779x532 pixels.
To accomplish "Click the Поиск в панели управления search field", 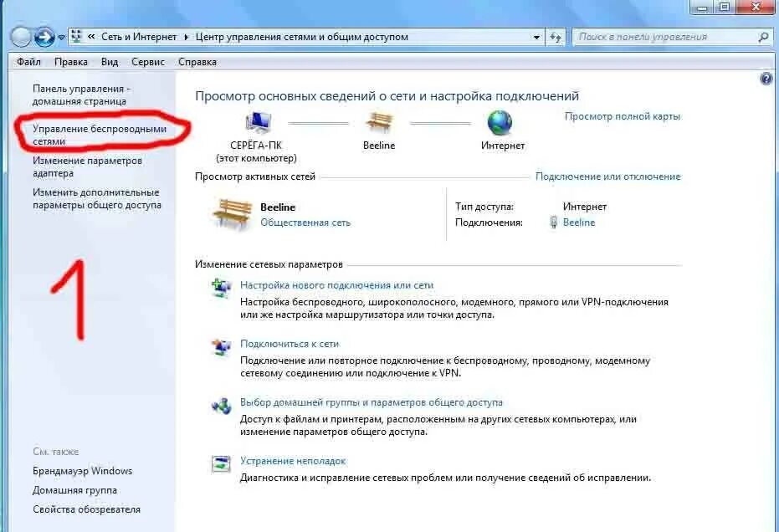I will point(666,37).
